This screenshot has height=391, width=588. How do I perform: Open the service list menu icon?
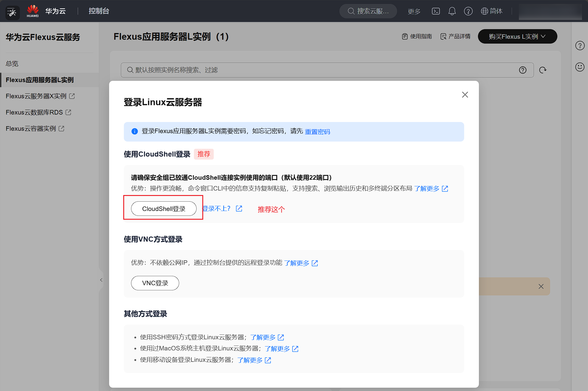(x=12, y=13)
